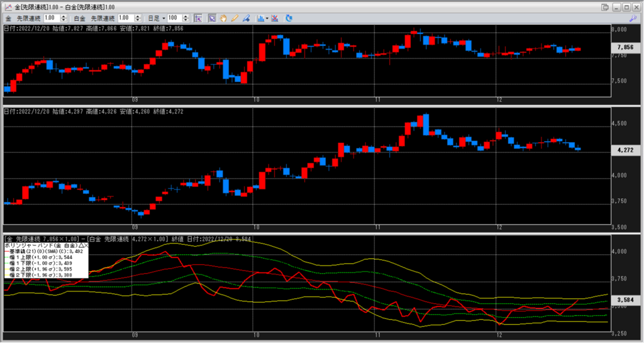Close the Bollinger band legend box
The height and width of the screenshot is (343, 644).
(x=86, y=245)
